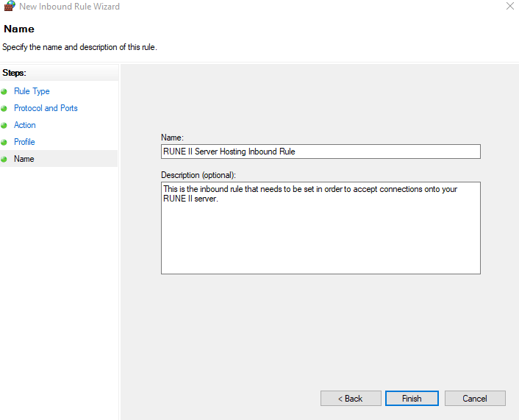Close the wizard window
The width and height of the screenshot is (519, 420).
(x=510, y=7)
